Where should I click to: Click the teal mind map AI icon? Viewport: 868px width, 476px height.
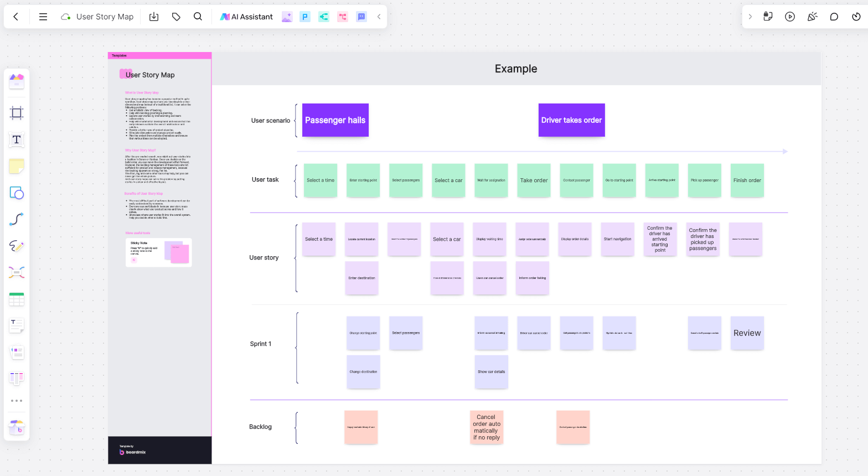click(324, 17)
